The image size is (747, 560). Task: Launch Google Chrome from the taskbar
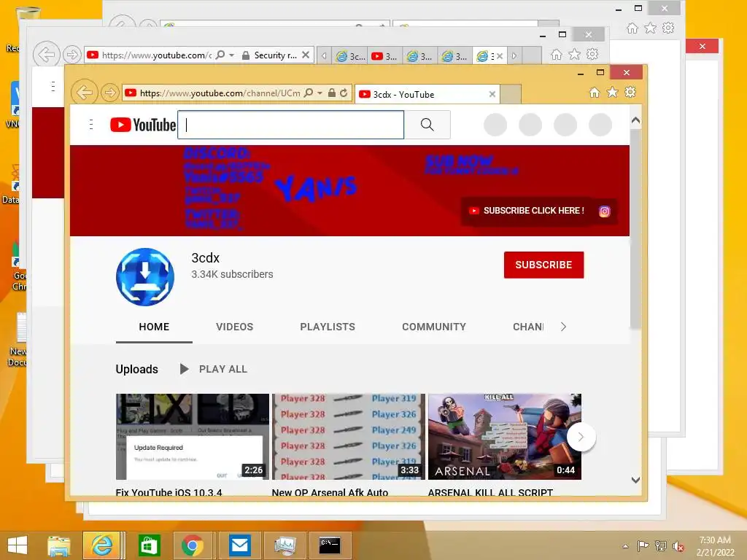[x=193, y=545]
